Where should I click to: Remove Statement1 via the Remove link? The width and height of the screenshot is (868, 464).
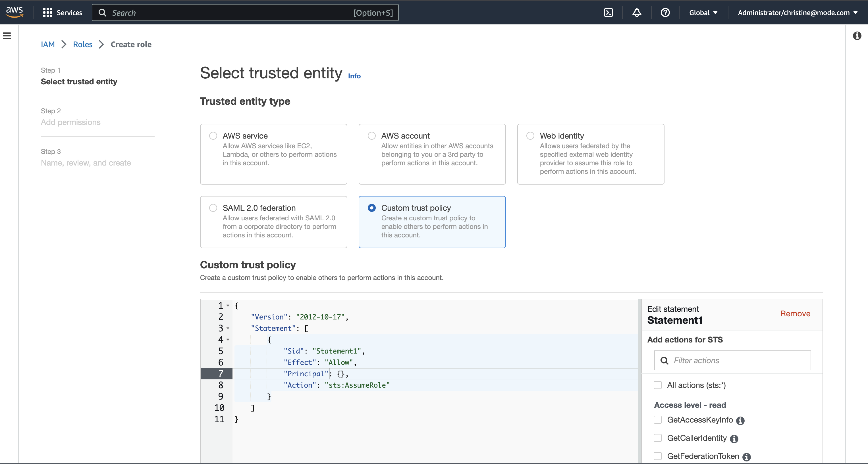(x=795, y=313)
